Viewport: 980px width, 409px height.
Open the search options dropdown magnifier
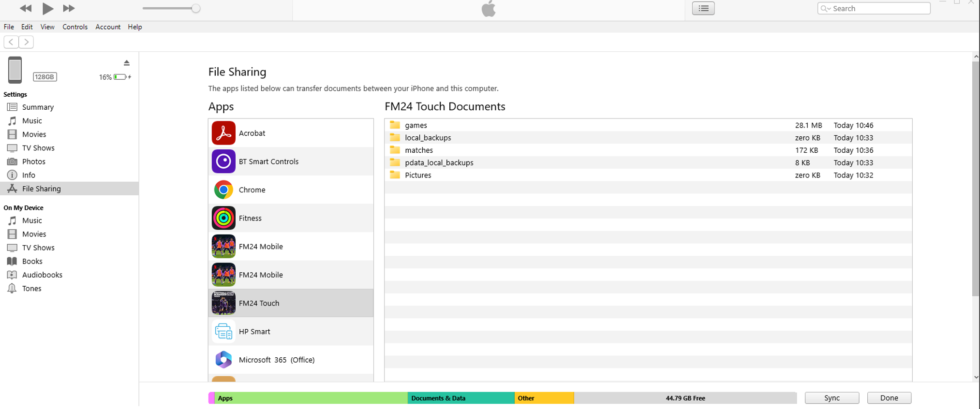pyautogui.click(x=825, y=9)
